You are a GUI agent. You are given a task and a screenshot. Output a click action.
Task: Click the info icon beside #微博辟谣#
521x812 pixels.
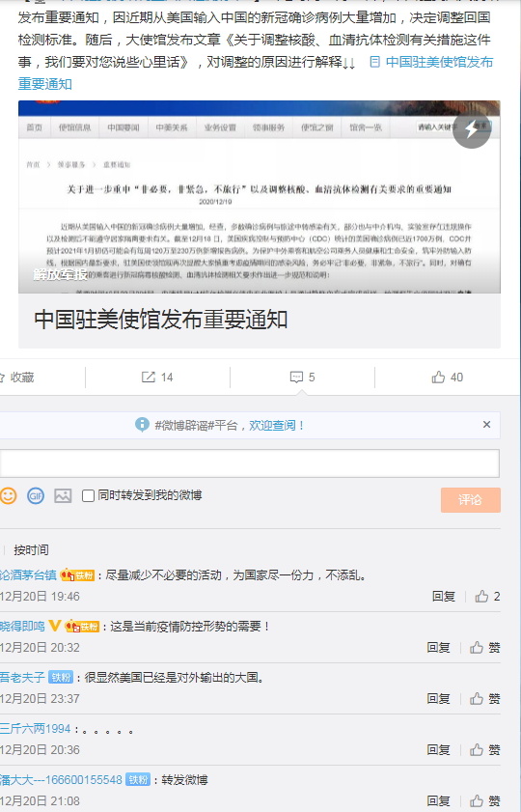click(142, 425)
